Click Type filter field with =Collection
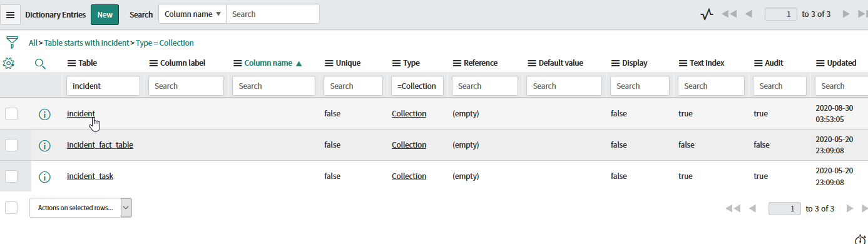This screenshot has height=244, width=868. pos(417,86)
